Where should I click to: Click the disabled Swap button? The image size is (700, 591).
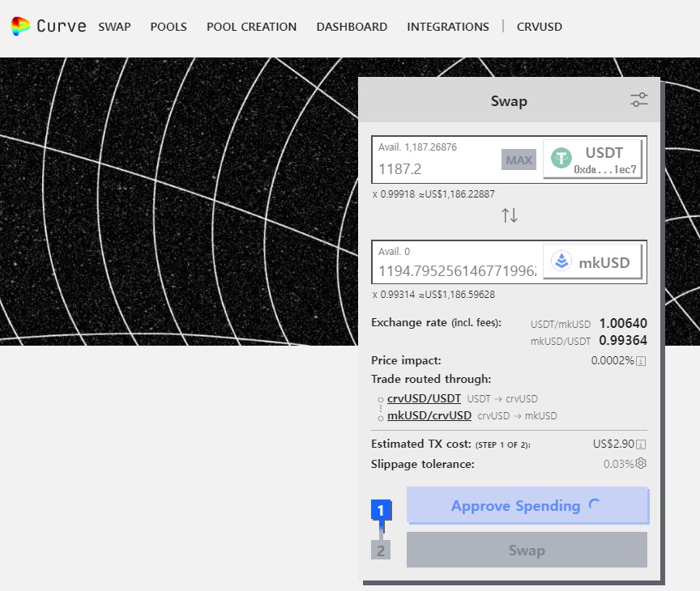click(527, 550)
